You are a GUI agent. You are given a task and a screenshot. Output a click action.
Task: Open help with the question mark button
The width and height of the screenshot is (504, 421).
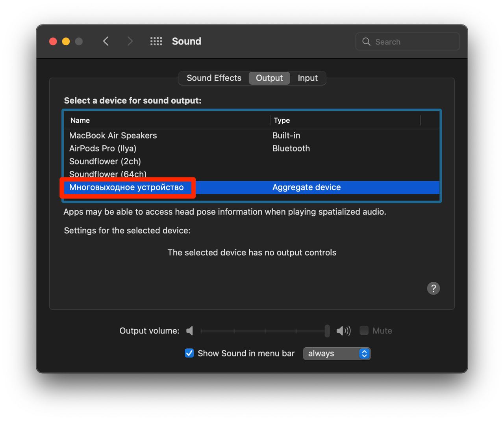(x=434, y=288)
